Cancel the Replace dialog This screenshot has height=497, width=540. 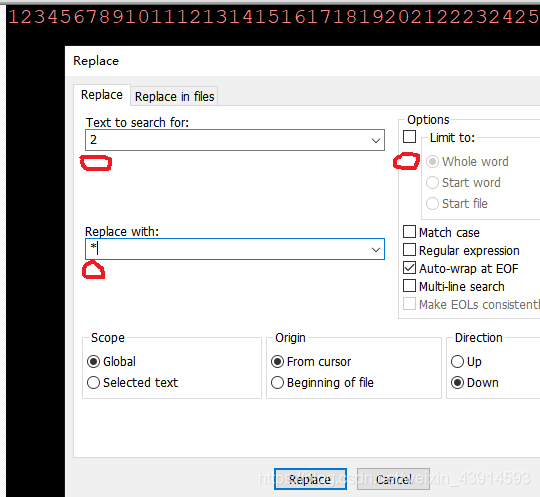pos(393,479)
